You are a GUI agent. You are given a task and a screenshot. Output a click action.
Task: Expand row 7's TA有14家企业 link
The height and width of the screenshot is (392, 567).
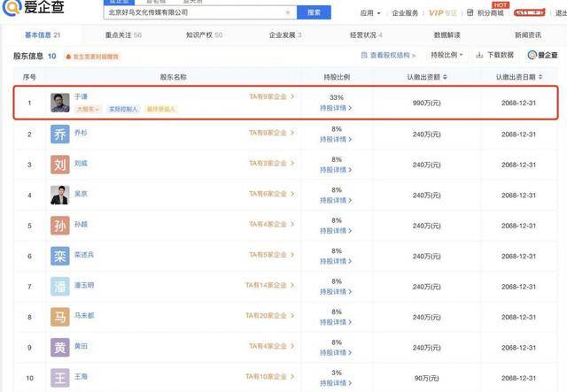[269, 285]
